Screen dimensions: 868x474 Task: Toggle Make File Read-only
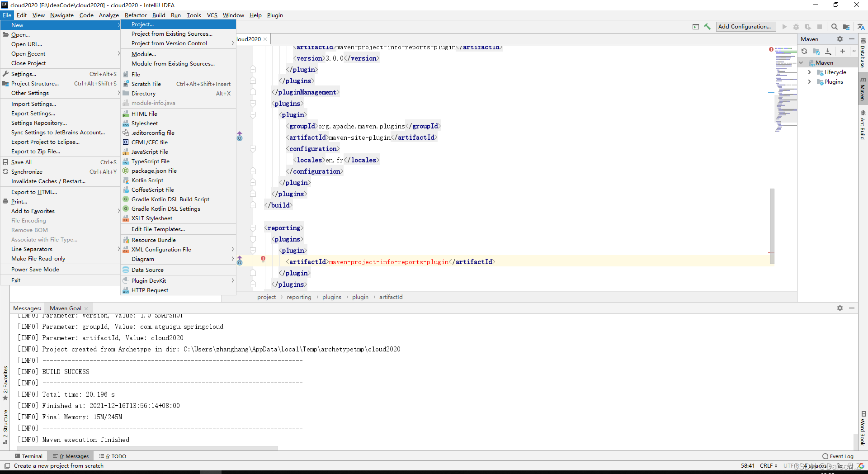coord(60,259)
